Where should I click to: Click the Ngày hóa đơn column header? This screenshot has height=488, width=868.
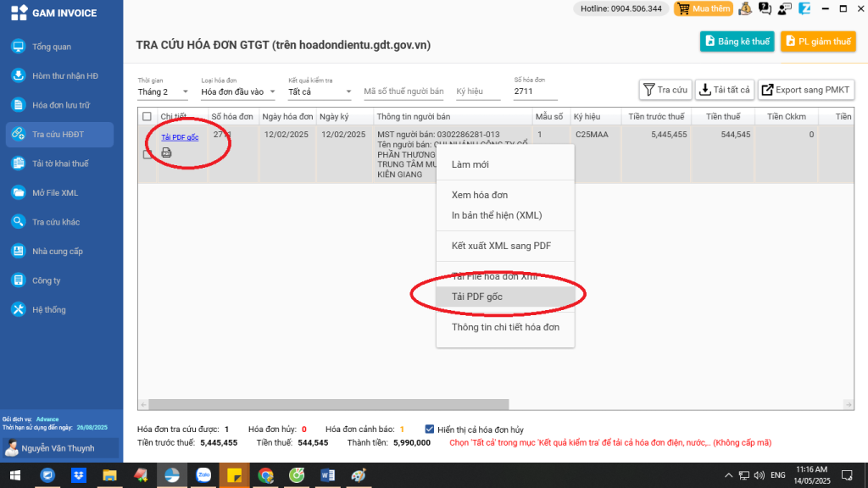[x=288, y=117]
